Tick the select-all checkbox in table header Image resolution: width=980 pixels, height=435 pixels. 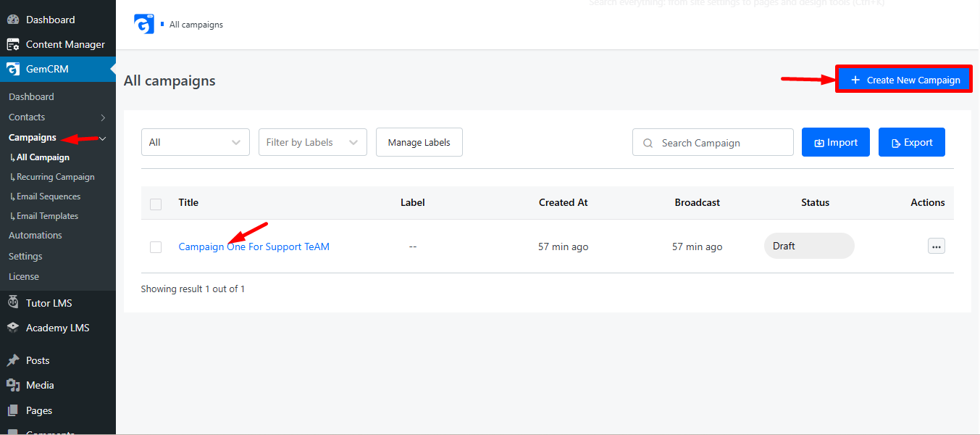coord(156,204)
